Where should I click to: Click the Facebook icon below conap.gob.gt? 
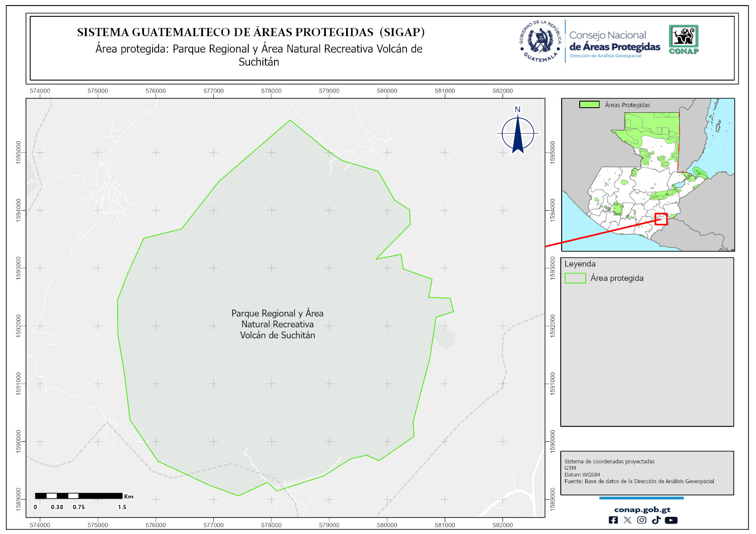click(613, 520)
